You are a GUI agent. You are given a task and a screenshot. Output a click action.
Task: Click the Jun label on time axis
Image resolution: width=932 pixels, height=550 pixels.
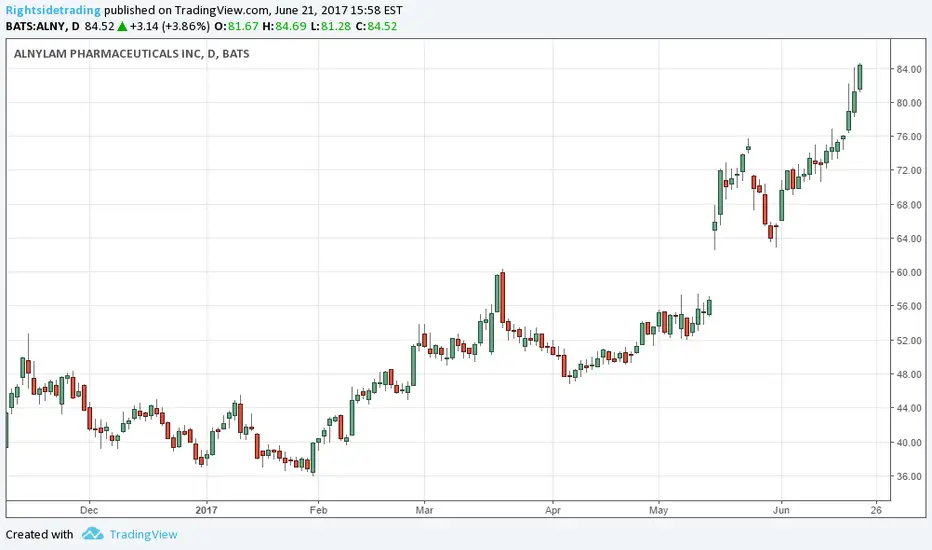click(781, 510)
